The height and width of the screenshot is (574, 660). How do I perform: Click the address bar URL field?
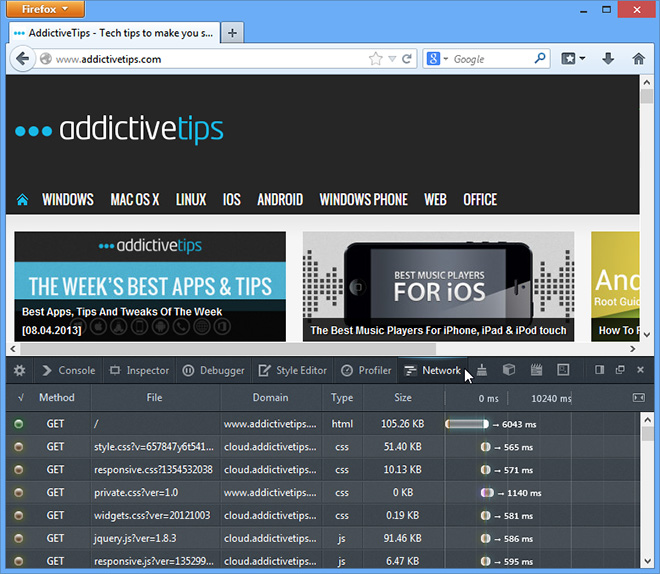(x=202, y=59)
